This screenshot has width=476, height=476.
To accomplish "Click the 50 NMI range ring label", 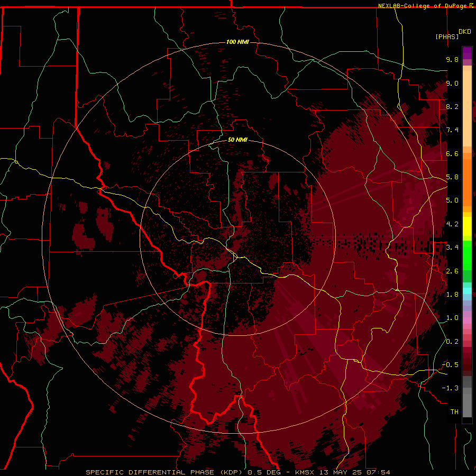I will click(x=237, y=140).
